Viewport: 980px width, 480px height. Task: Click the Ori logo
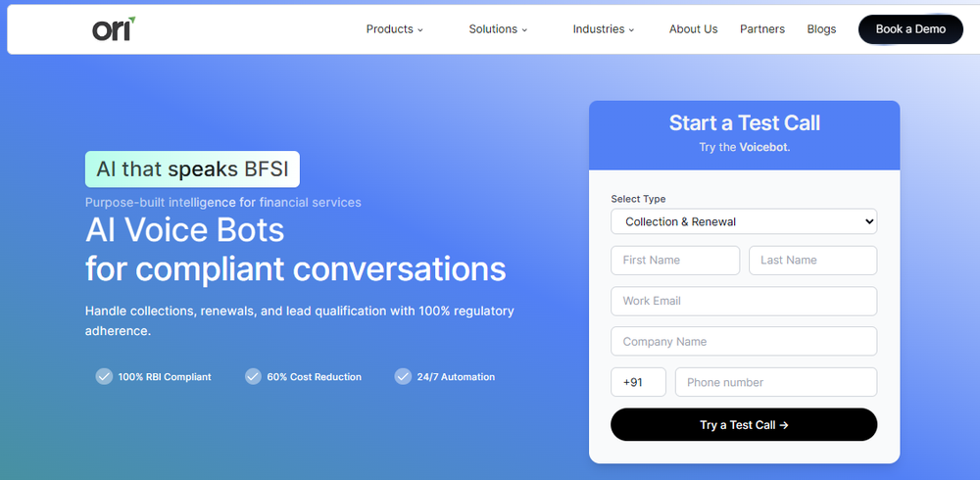coord(113,29)
